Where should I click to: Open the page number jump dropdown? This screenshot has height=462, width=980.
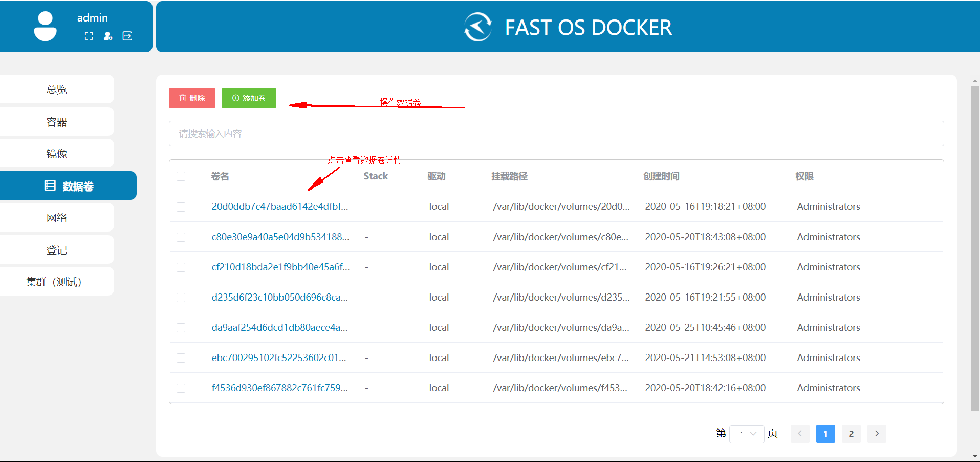(747, 433)
